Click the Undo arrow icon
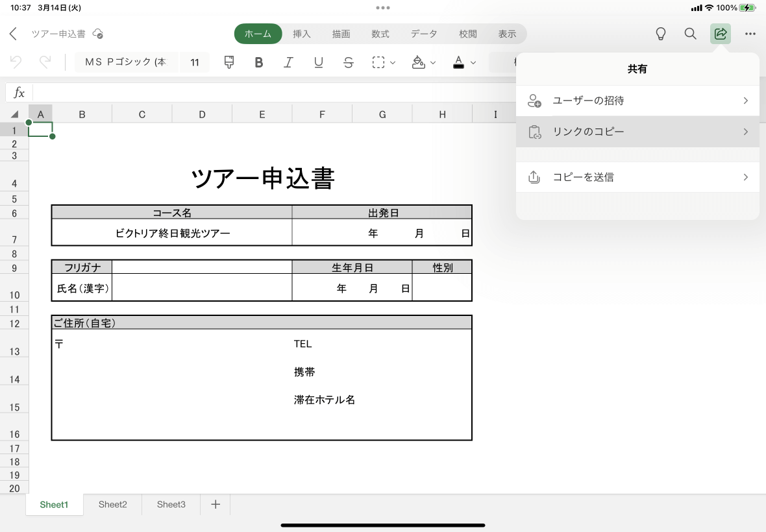 (16, 62)
